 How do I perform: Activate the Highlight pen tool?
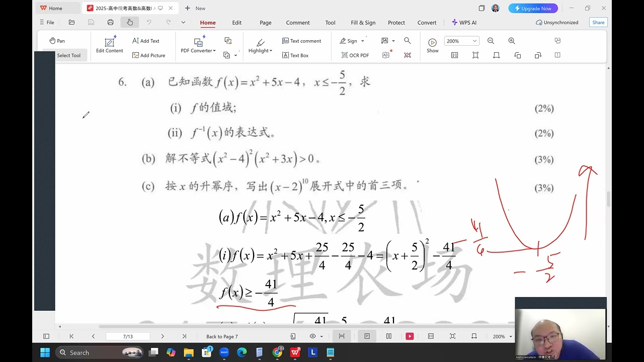click(260, 45)
